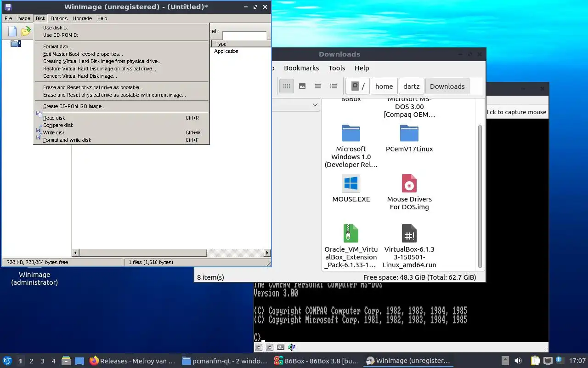
Task: Select 'Format disk...' menu entry
Action: [121, 46]
